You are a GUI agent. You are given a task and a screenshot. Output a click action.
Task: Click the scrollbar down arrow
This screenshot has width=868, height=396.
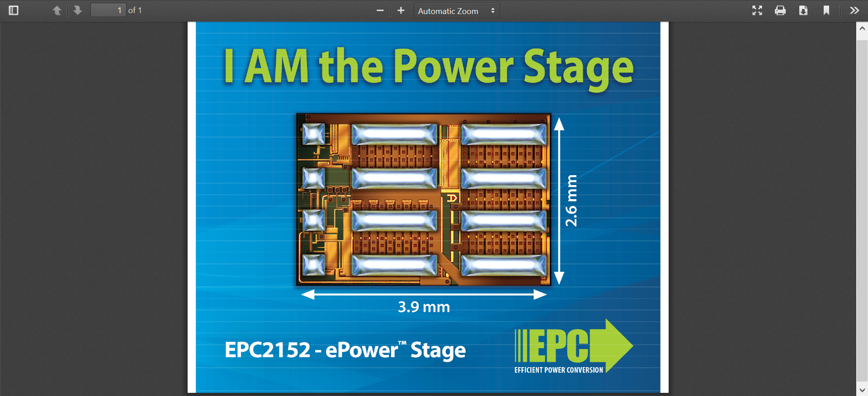pos(862,390)
